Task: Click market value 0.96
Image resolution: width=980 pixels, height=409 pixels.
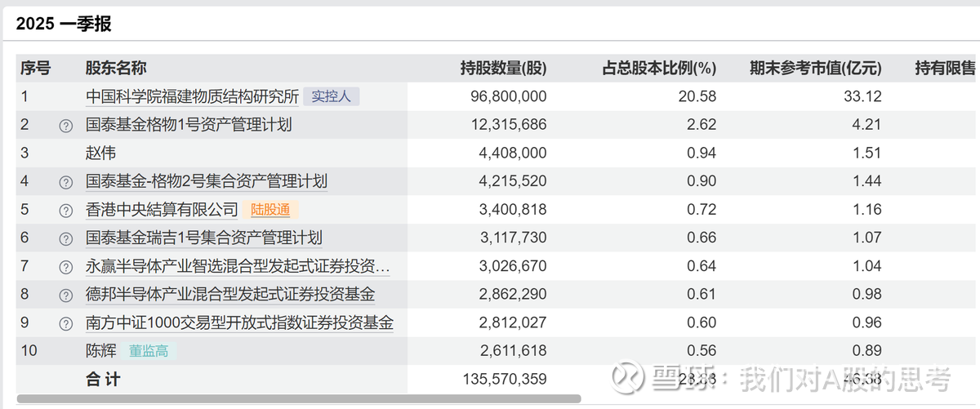Action: tap(866, 322)
